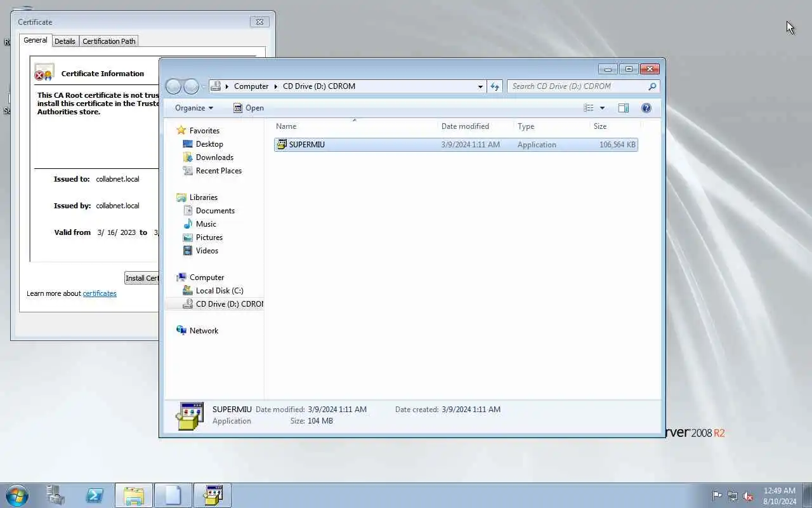Click the Libraries icon in navigation pane
812x508 pixels.
pos(181,197)
